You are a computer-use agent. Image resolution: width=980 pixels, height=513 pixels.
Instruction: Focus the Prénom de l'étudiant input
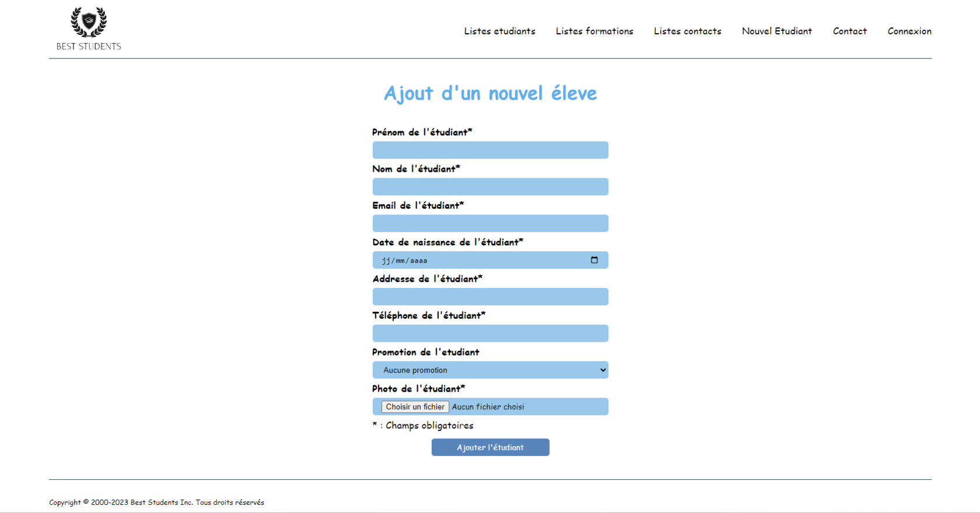490,150
